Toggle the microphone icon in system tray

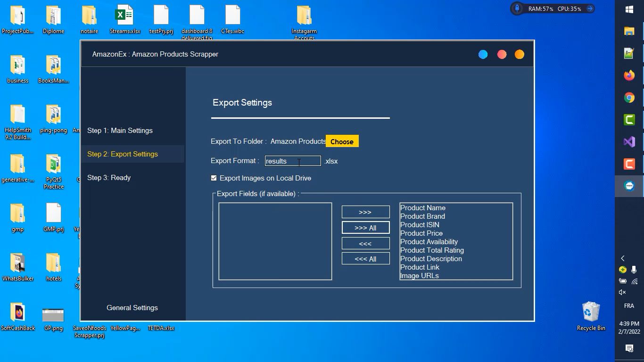634,270
